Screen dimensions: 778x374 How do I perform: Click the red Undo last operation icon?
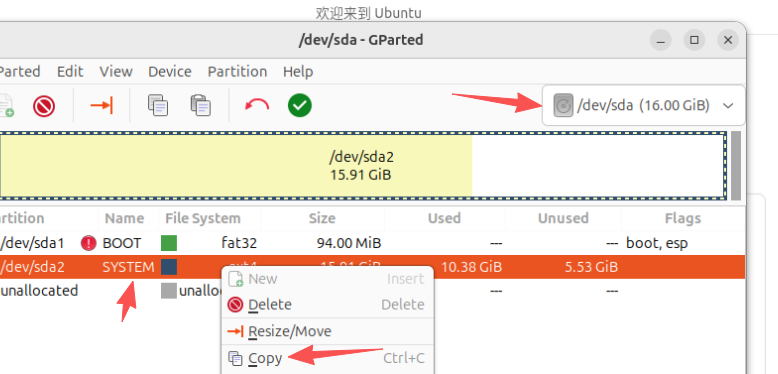click(257, 105)
